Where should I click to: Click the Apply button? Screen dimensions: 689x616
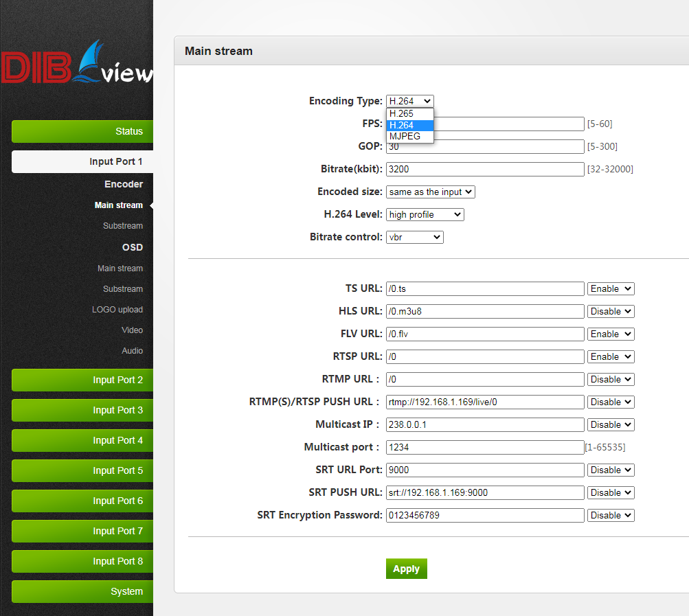click(406, 569)
